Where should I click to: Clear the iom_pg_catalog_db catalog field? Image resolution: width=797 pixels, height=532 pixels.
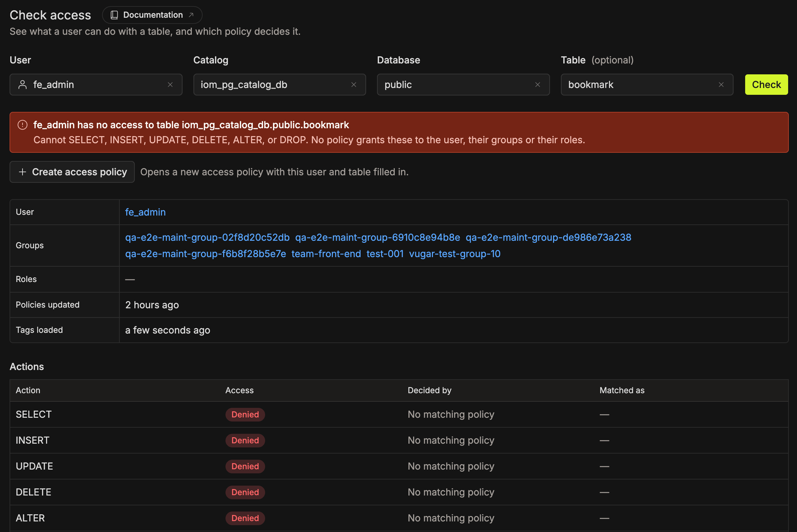pyautogui.click(x=354, y=85)
